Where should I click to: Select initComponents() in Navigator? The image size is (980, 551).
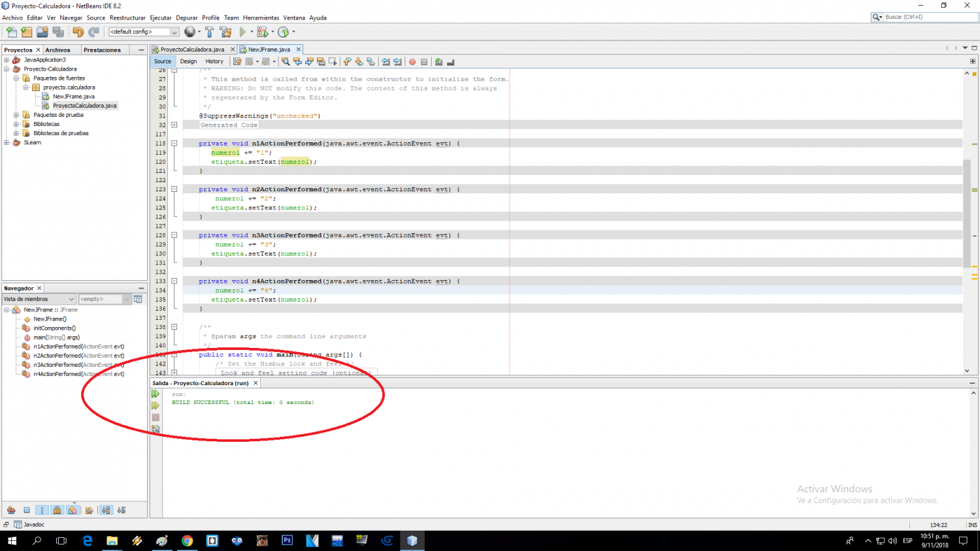pyautogui.click(x=54, y=328)
